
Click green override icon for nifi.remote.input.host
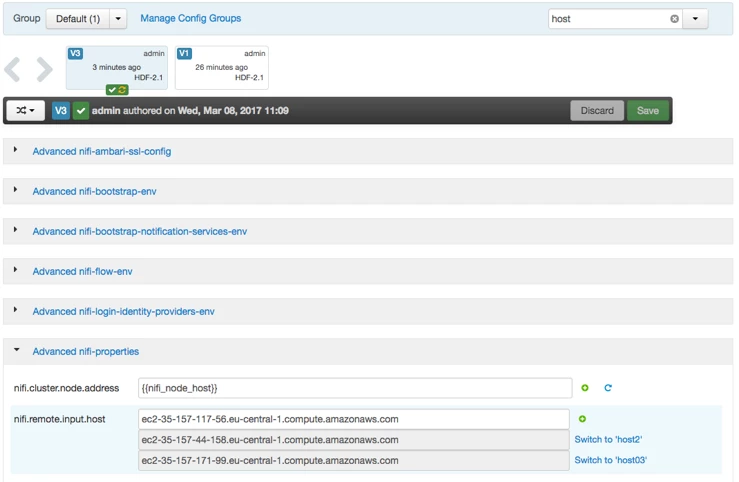tap(583, 419)
